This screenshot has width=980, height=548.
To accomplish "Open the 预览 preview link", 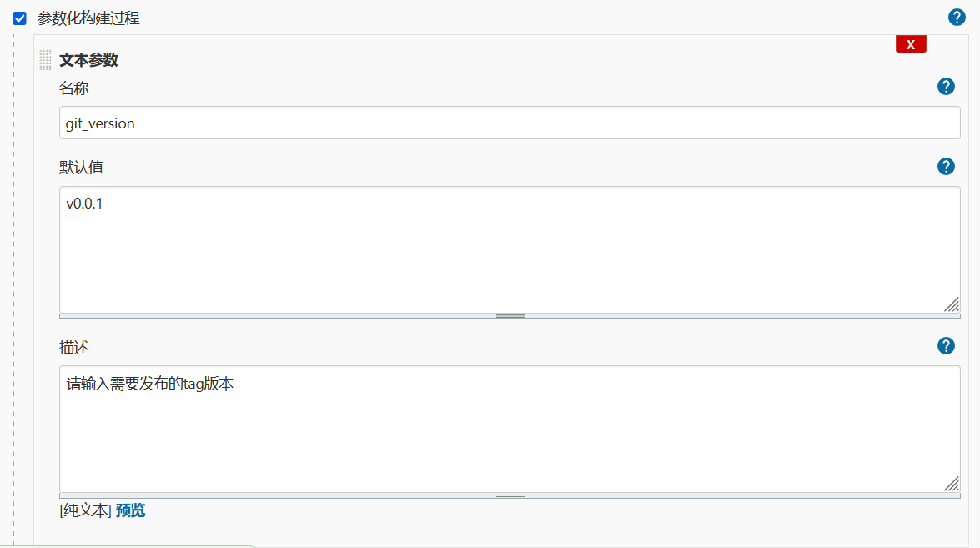I will click(130, 510).
